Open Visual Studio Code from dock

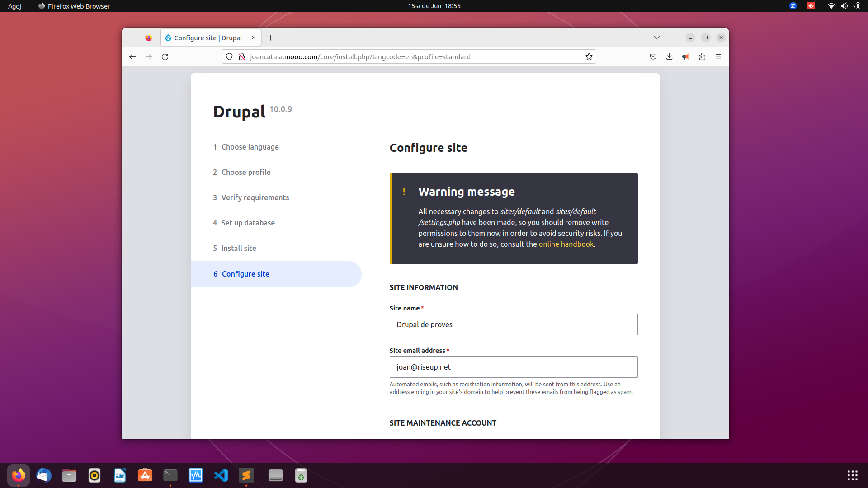(221, 475)
